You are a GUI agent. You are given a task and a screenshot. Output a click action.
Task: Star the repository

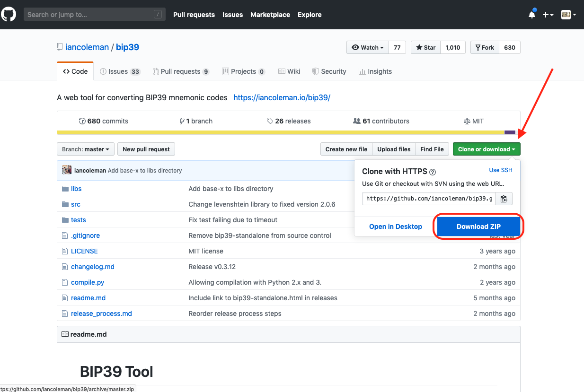tap(425, 47)
